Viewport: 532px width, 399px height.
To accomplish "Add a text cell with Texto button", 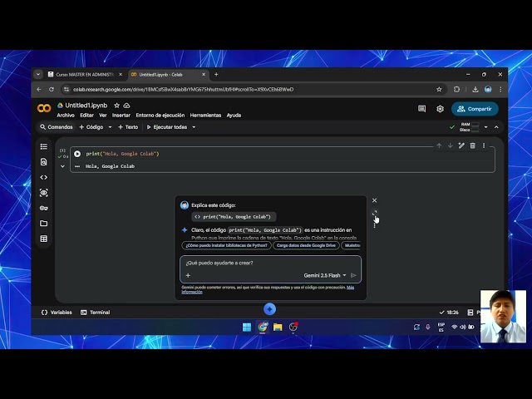I will 128,127.
